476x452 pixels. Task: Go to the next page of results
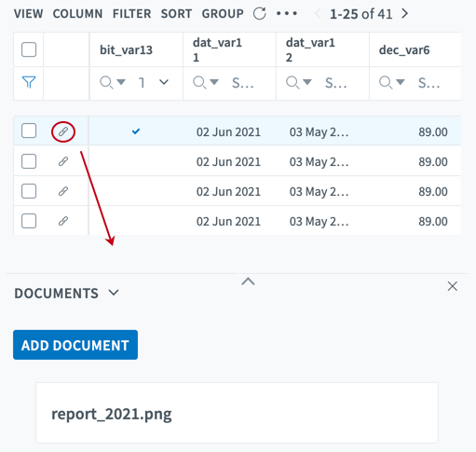404,14
